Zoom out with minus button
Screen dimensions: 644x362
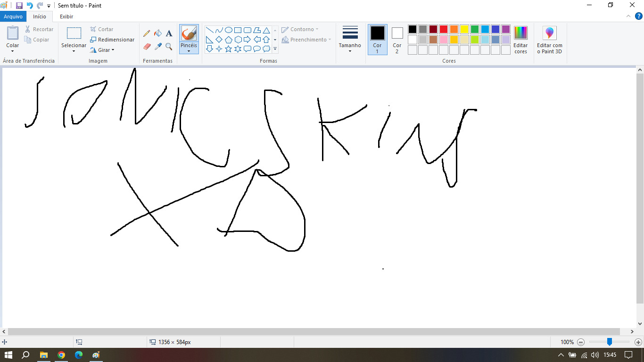click(581, 342)
